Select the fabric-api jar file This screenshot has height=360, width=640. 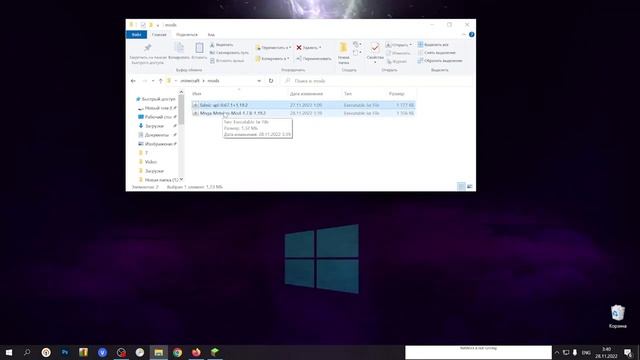304,105
